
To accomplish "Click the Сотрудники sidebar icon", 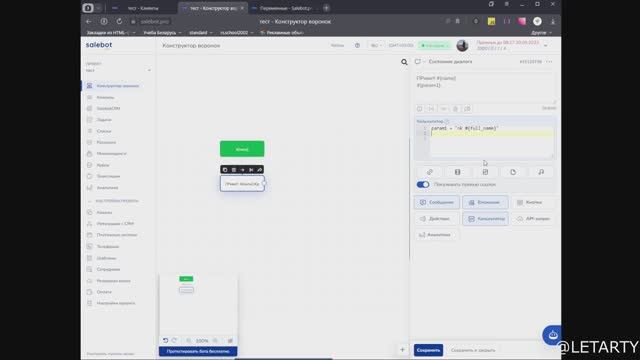I will click(x=89, y=269).
